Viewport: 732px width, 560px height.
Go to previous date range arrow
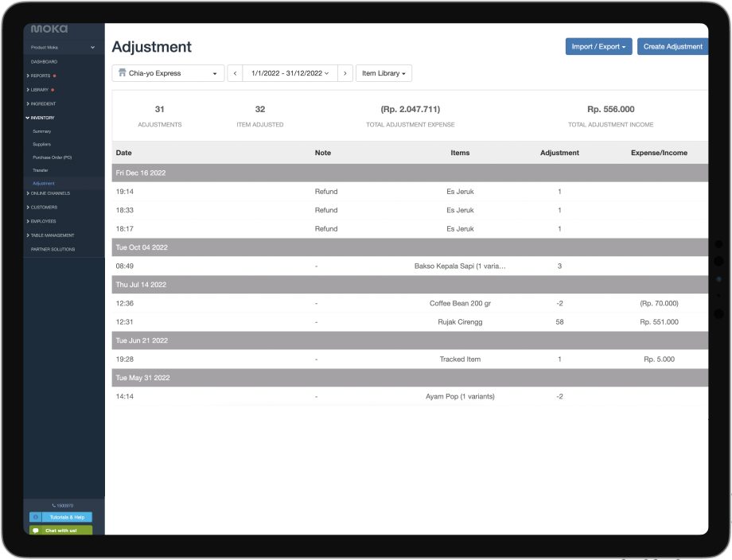[235, 73]
